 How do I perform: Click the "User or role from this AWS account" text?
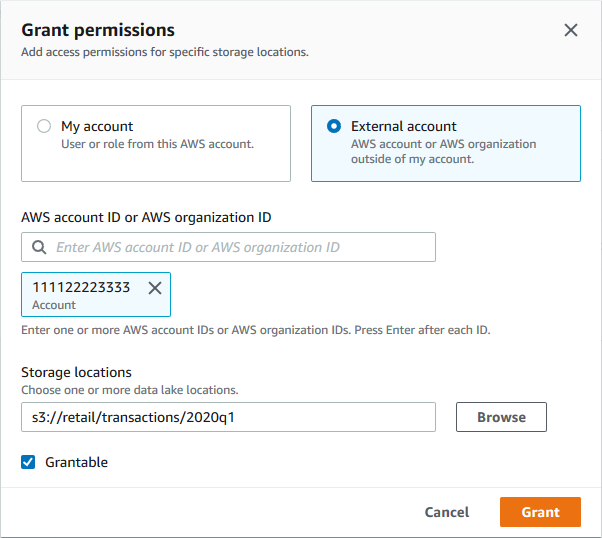pyautogui.click(x=157, y=144)
